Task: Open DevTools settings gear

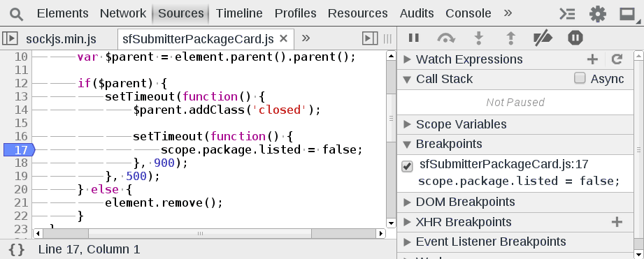Action: coord(598,15)
